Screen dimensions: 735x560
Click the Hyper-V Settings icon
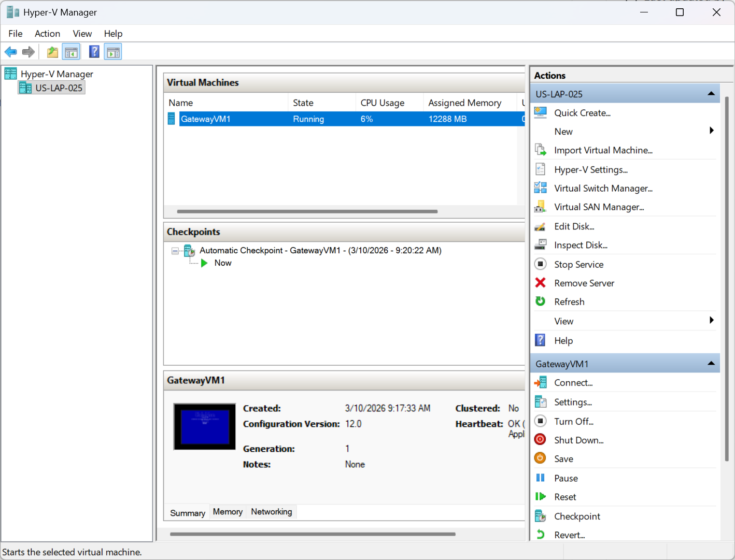540,169
